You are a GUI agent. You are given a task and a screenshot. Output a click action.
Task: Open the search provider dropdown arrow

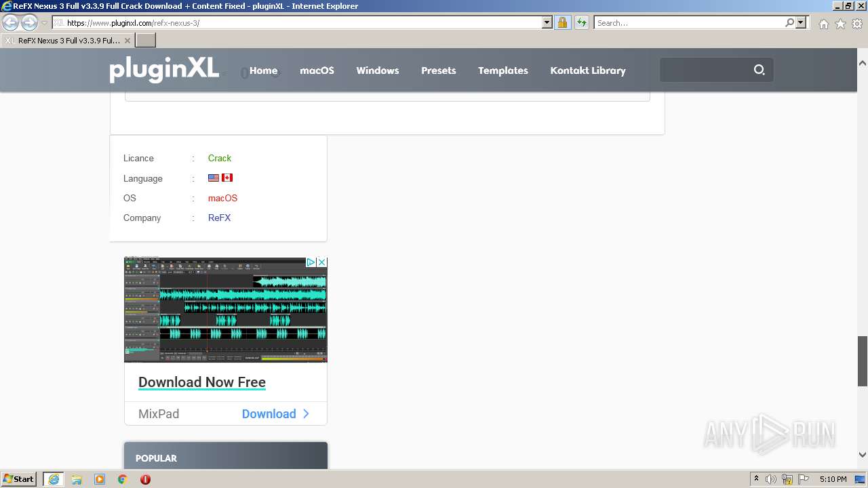coord(801,22)
